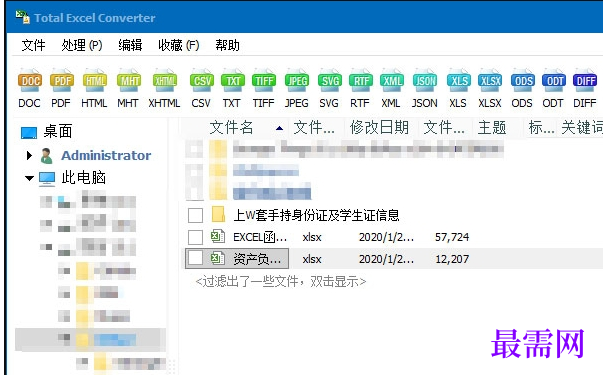
Task: Open the 帮助 menu
Action: (x=227, y=45)
